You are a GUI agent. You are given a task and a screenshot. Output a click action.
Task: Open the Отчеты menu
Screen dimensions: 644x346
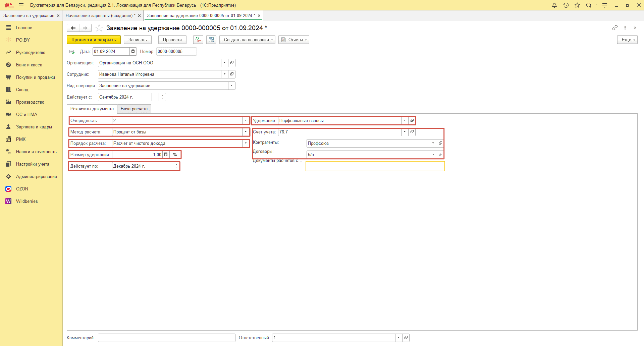(293, 40)
